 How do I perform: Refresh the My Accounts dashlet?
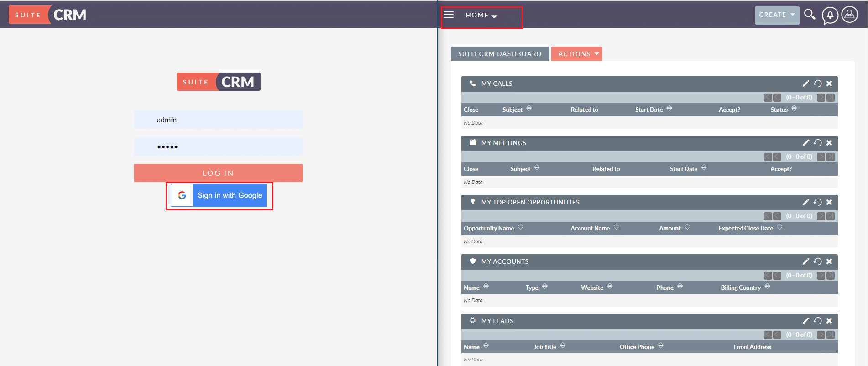(x=817, y=261)
